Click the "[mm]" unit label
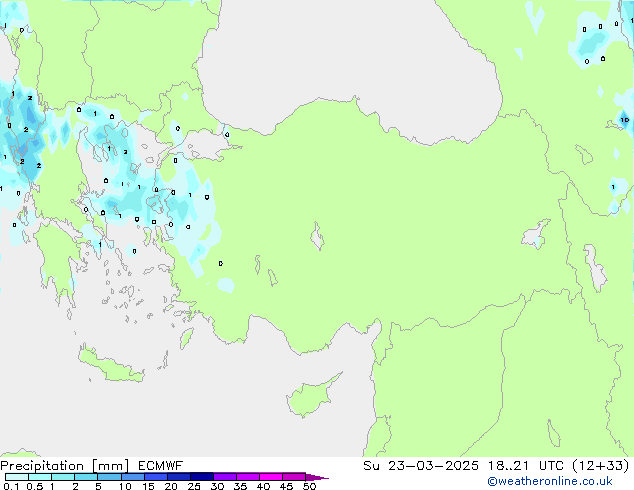Screen dimensions: 634x490 pos(110,466)
